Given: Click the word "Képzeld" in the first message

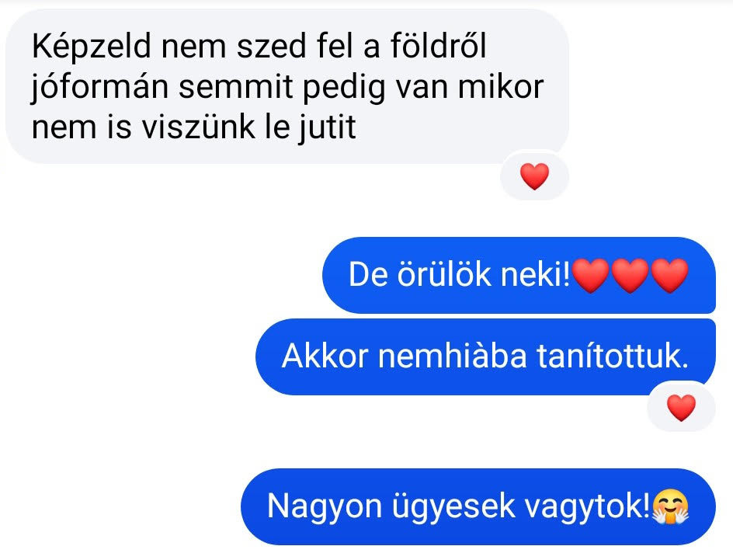Looking at the screenshot, I should pos(92,47).
